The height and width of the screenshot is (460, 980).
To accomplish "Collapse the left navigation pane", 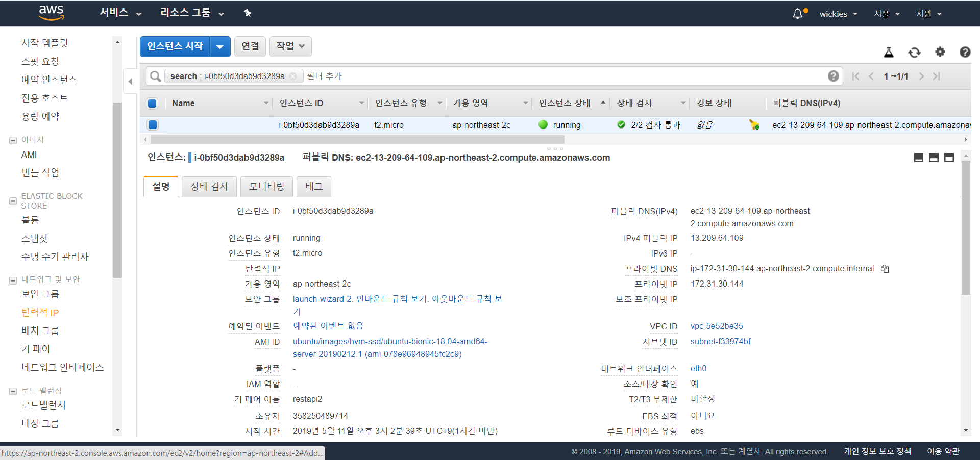I will tap(130, 81).
